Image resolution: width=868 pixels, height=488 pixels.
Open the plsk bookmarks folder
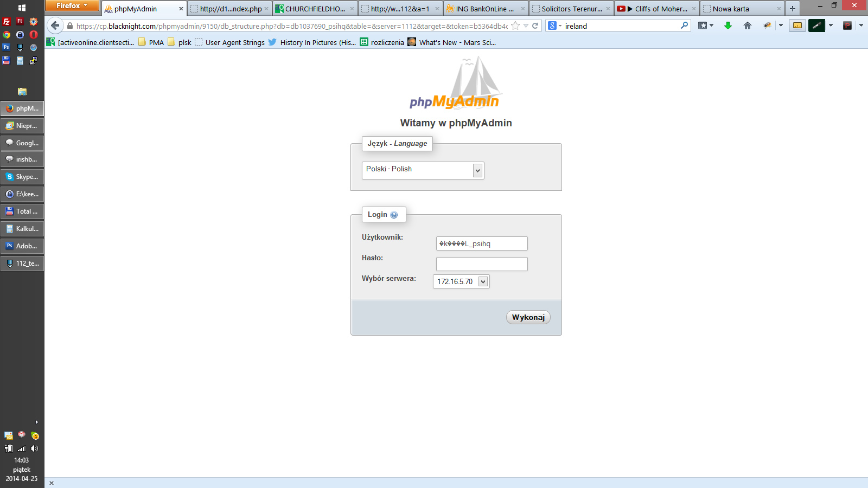tap(179, 42)
